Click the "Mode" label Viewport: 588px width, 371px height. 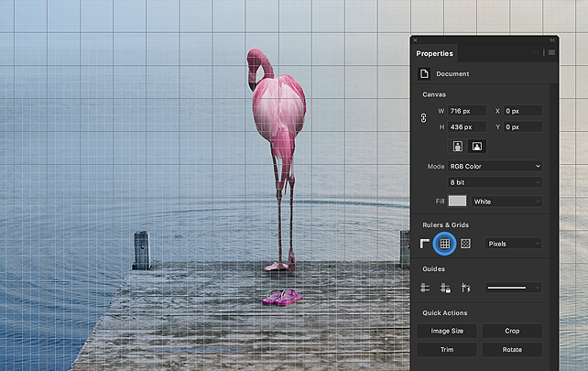[x=436, y=166]
